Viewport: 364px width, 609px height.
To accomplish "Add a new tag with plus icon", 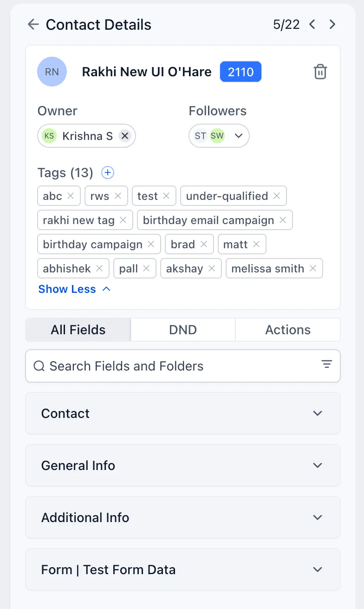I will [x=108, y=173].
